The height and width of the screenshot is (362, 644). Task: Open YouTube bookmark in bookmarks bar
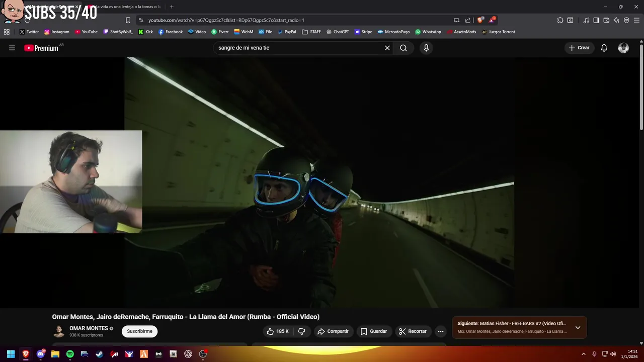(86, 32)
